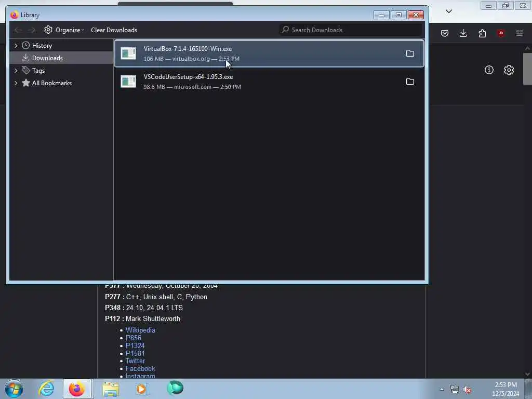Go back in Library navigation
This screenshot has width=532, height=399.
tap(18, 30)
